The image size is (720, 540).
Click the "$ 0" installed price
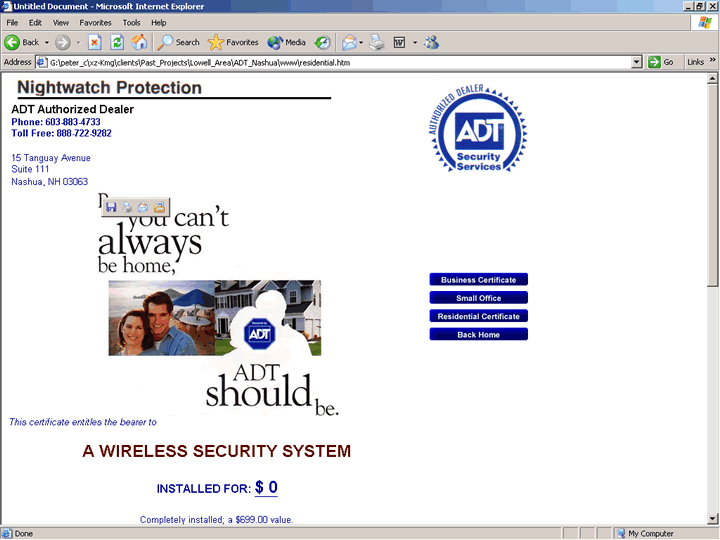tap(266, 487)
